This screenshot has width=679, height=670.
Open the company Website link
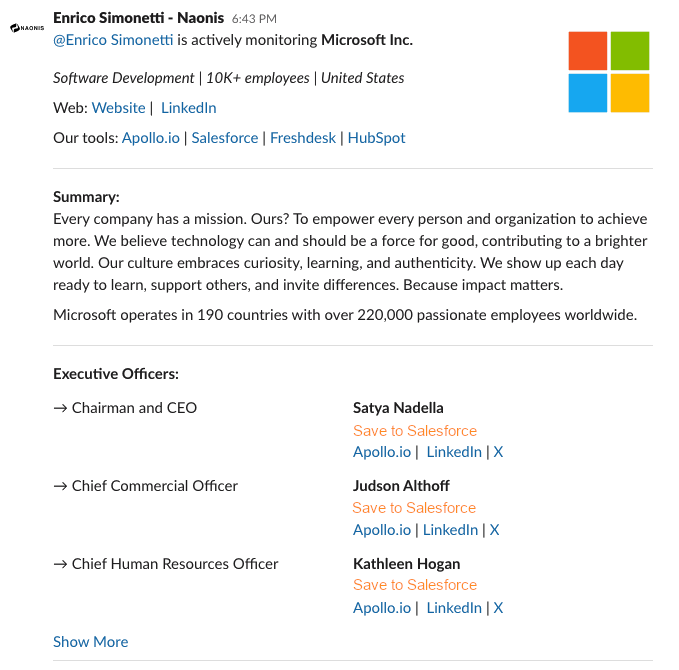click(118, 108)
